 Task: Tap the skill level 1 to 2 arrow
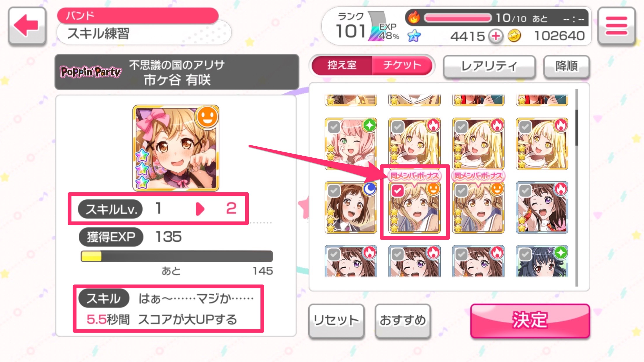pyautogui.click(x=200, y=209)
